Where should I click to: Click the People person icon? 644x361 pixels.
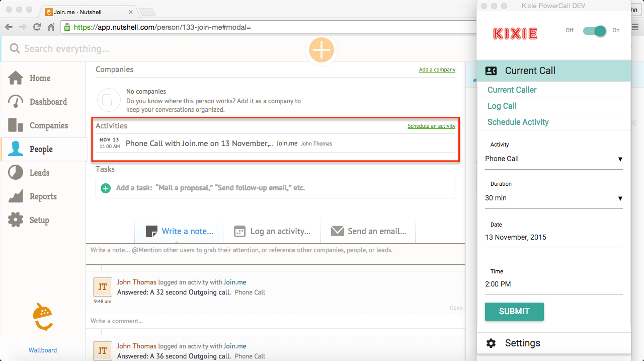click(16, 149)
